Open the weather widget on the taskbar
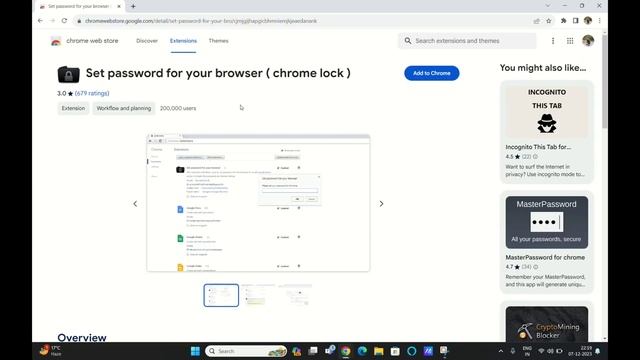 (51, 351)
